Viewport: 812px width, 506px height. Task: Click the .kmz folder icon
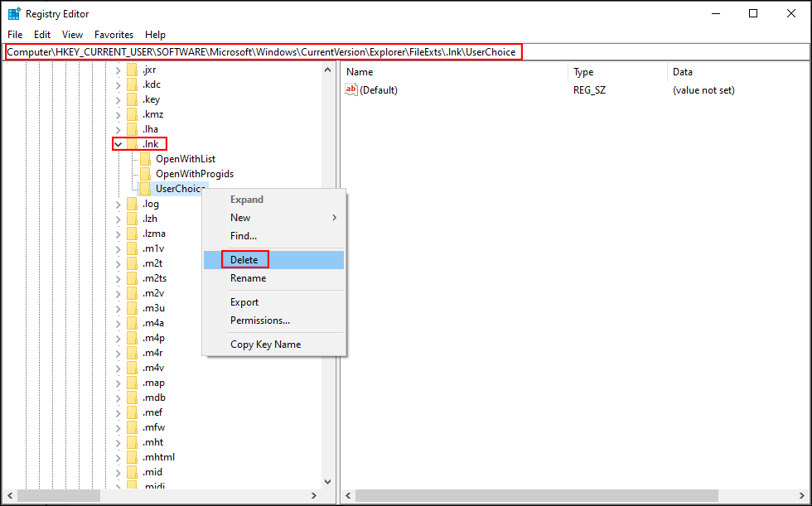coord(132,114)
